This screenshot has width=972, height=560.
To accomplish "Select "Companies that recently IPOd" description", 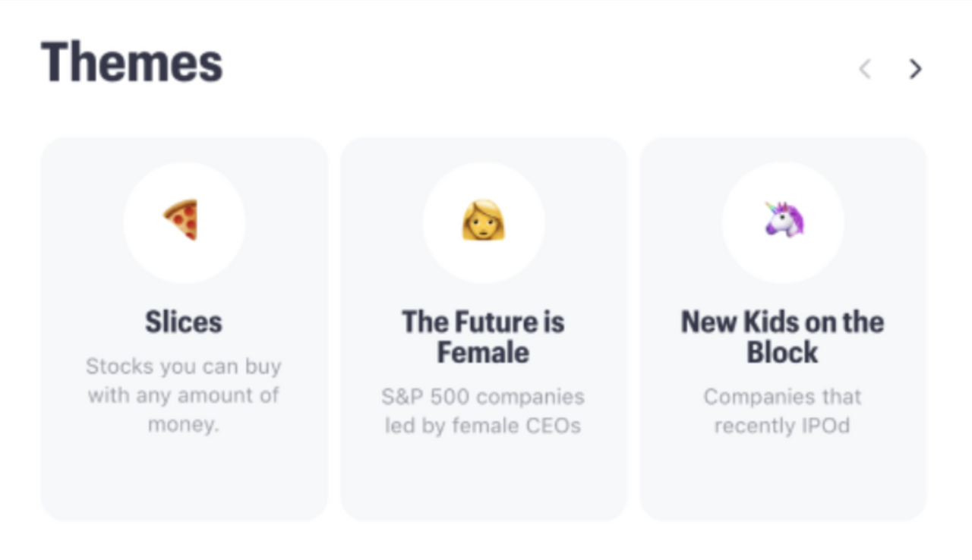I will point(782,411).
